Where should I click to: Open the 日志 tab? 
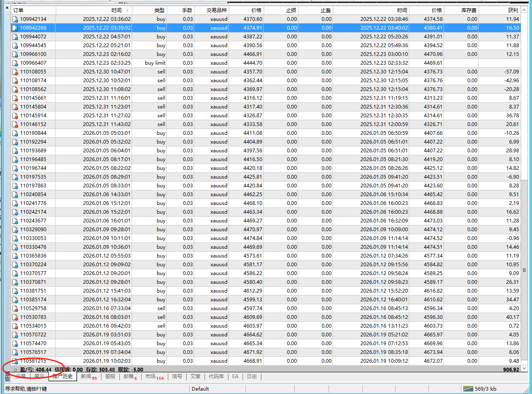[252, 376]
